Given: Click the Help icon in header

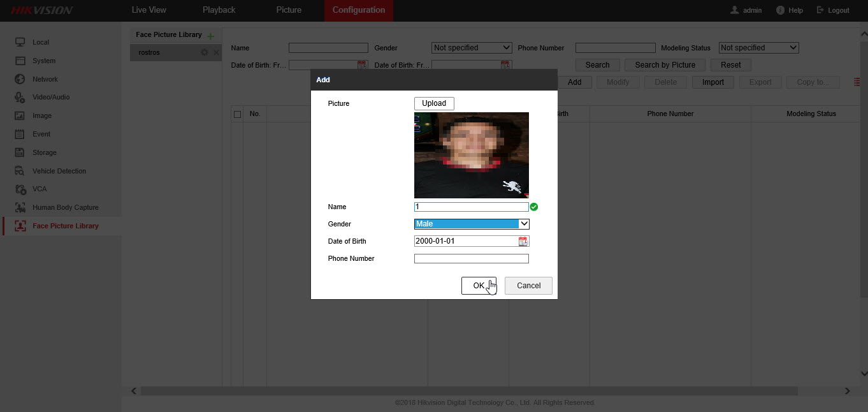Looking at the screenshot, I should click(x=780, y=10).
